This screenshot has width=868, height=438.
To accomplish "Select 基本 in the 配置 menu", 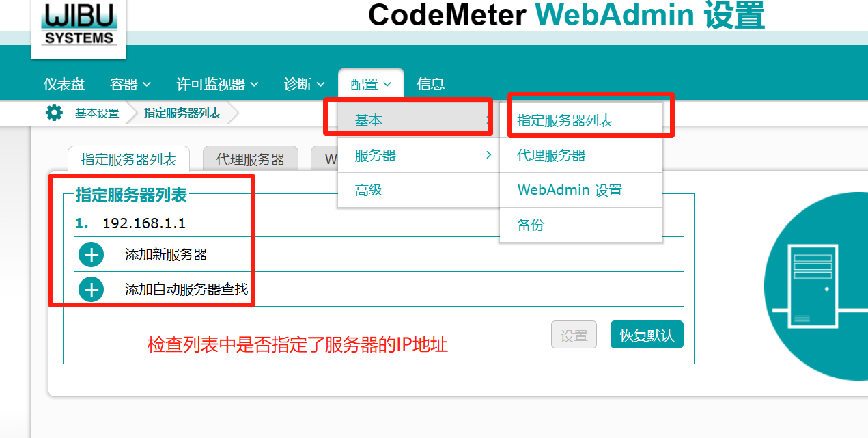I will click(419, 120).
